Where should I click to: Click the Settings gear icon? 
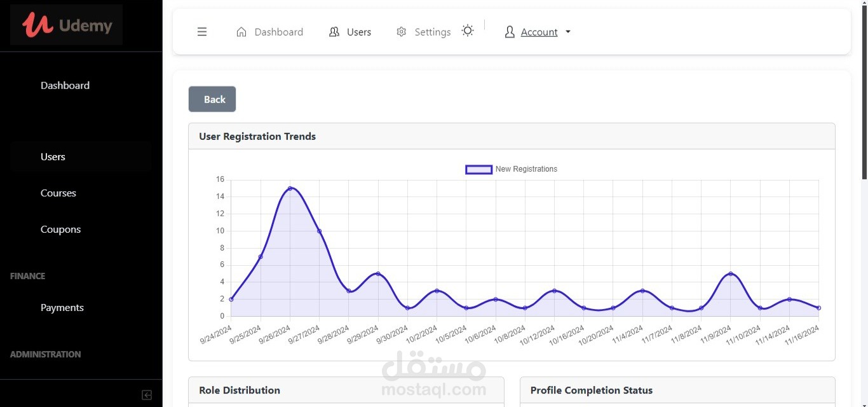click(x=401, y=32)
